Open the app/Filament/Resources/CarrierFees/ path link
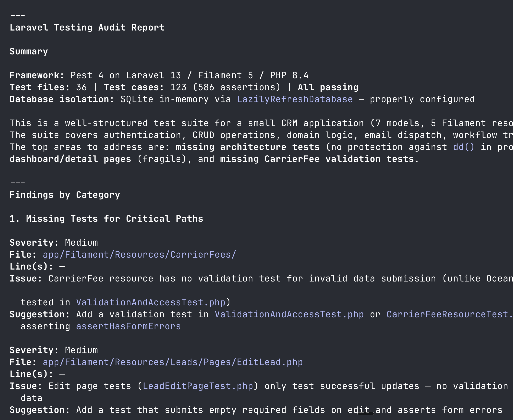Screen dimensions: 513x420 (x=139, y=255)
